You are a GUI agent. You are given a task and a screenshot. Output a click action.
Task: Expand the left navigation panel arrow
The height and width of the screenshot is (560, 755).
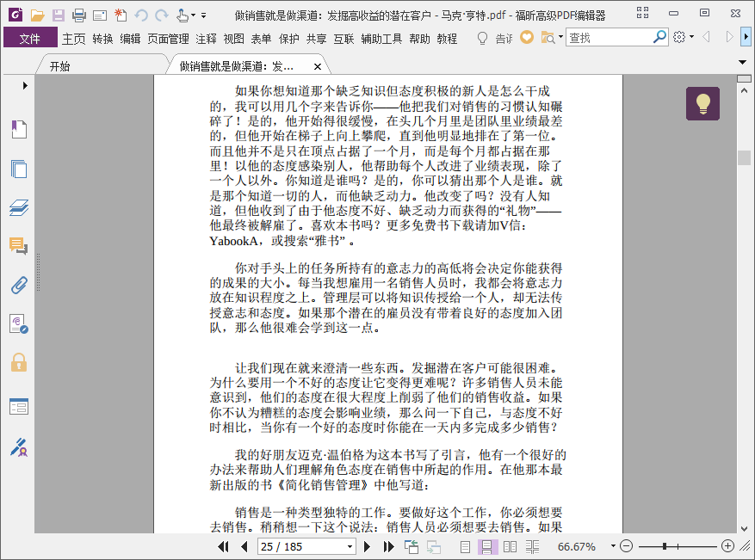[25, 86]
